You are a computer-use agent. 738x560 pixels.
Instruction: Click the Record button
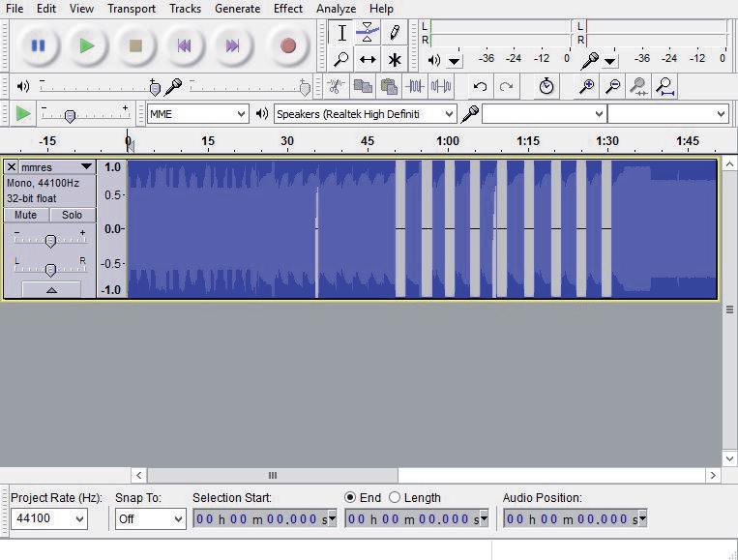click(287, 45)
